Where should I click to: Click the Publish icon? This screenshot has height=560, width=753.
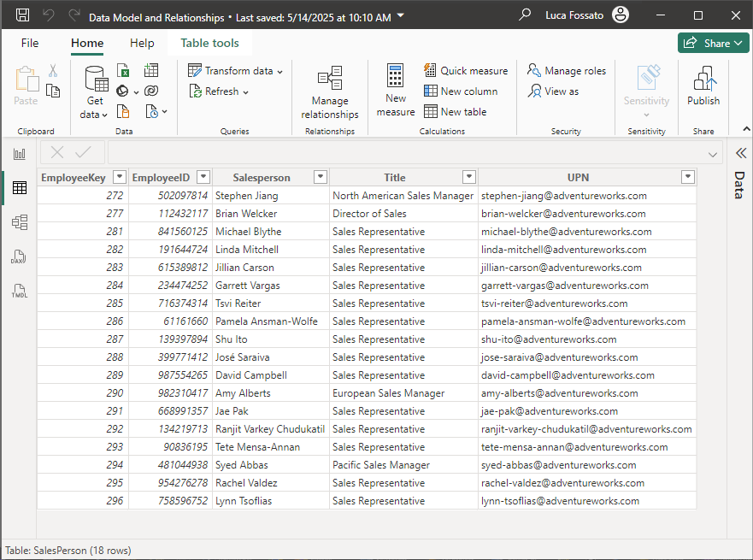pyautogui.click(x=704, y=79)
